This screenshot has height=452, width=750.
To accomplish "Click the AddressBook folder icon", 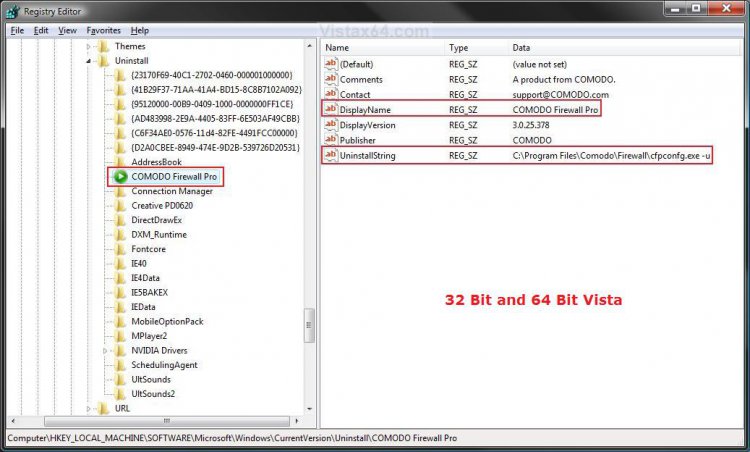I will point(120,162).
